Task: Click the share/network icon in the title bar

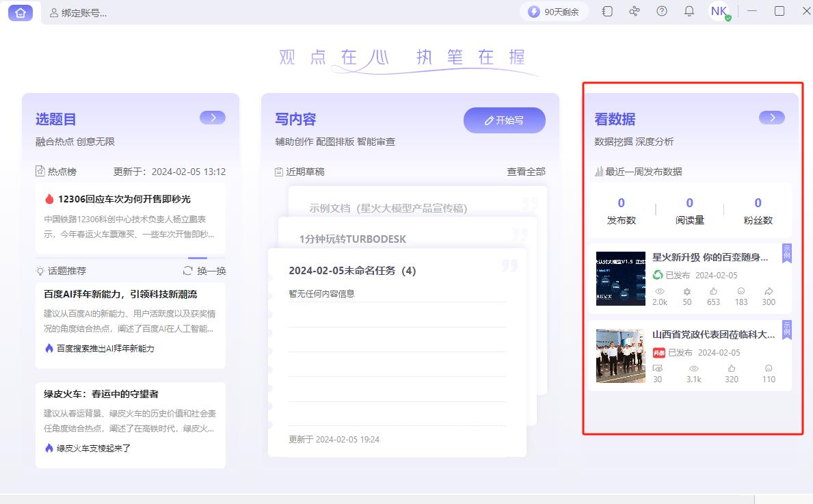Action: [634, 11]
